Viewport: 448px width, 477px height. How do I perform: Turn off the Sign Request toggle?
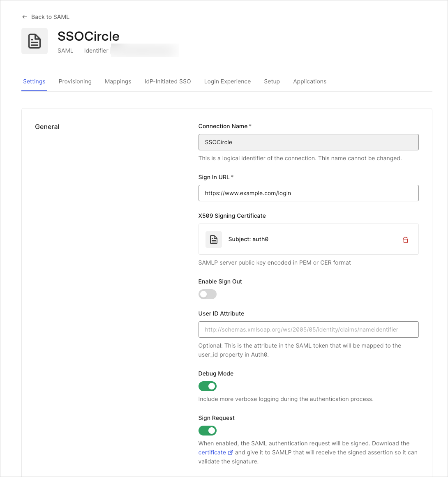(x=208, y=431)
